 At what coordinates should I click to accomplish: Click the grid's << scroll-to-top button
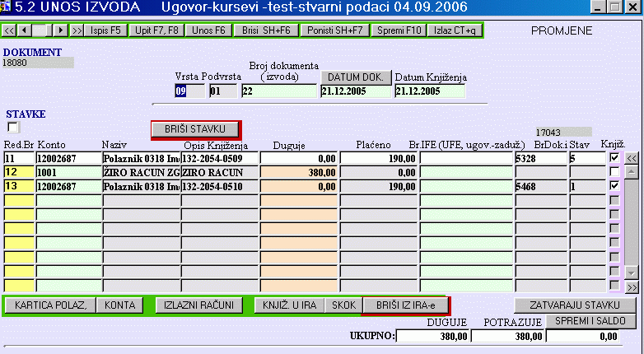632,159
